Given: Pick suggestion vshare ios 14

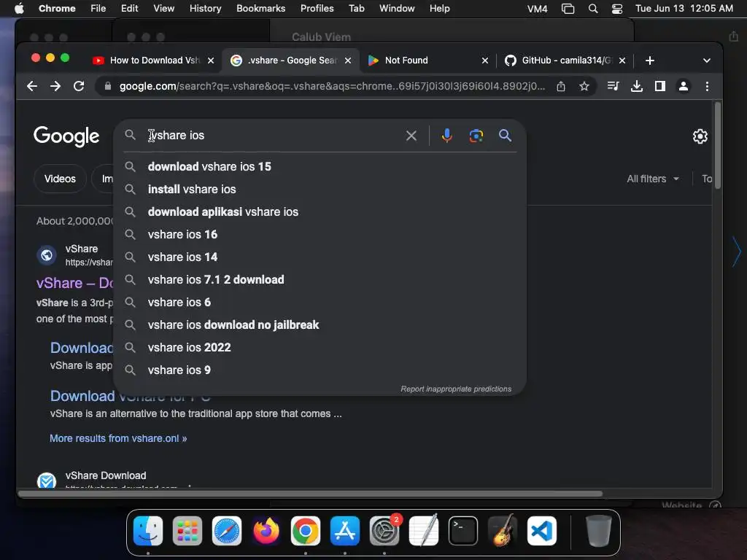Looking at the screenshot, I should click(x=320, y=257).
